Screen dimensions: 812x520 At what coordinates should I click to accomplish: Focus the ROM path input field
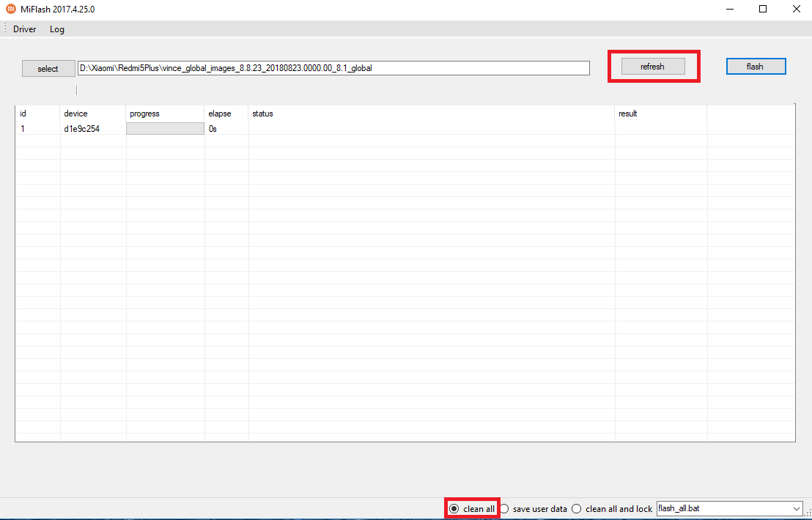[x=333, y=68]
